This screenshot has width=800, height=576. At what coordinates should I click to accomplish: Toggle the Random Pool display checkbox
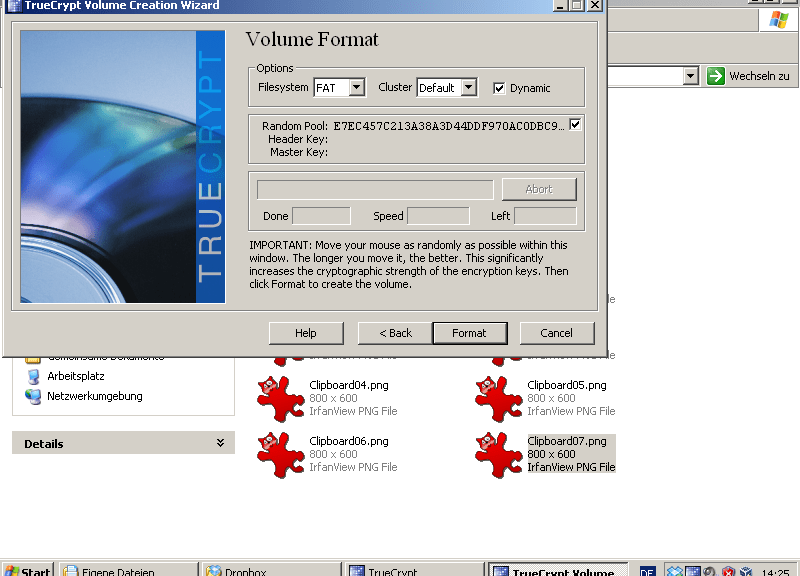(x=575, y=124)
